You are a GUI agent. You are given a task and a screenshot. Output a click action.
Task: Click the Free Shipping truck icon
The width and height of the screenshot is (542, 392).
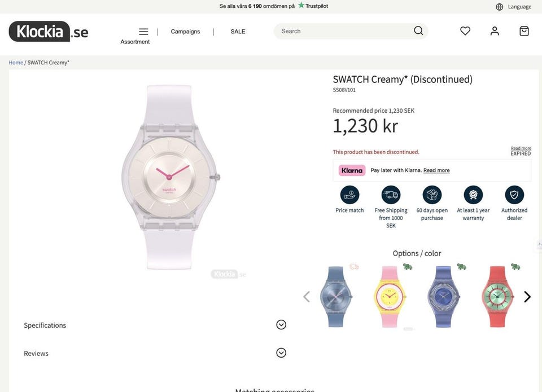(391, 195)
